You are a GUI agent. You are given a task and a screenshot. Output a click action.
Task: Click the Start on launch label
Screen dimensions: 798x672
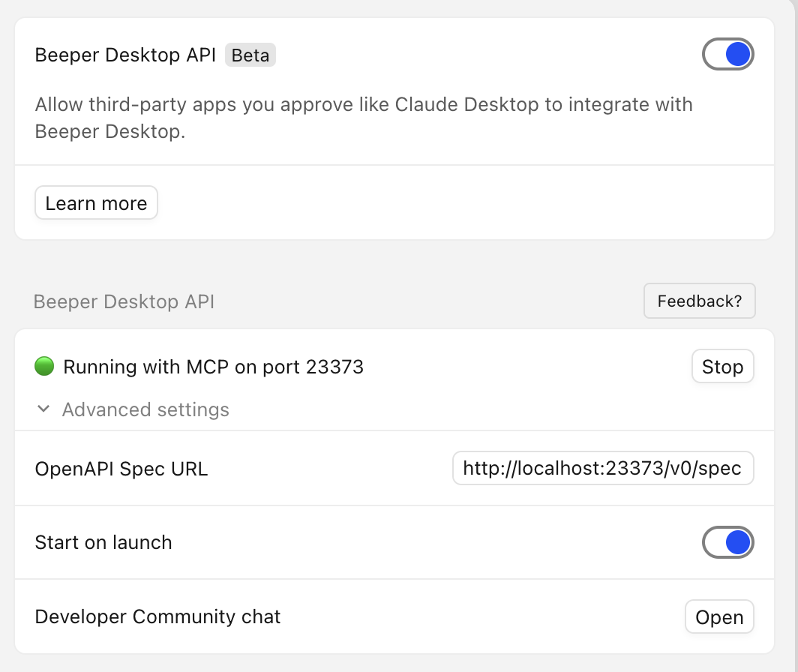(103, 542)
